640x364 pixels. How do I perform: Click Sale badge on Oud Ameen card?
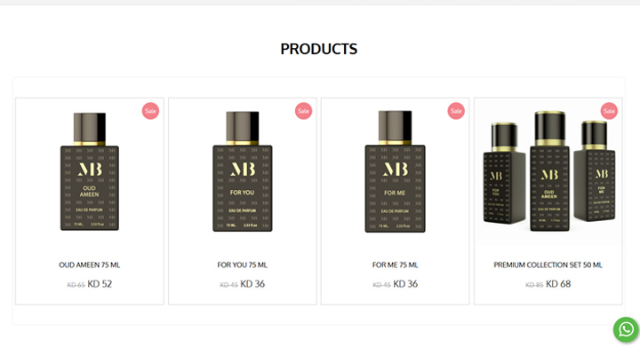point(150,111)
